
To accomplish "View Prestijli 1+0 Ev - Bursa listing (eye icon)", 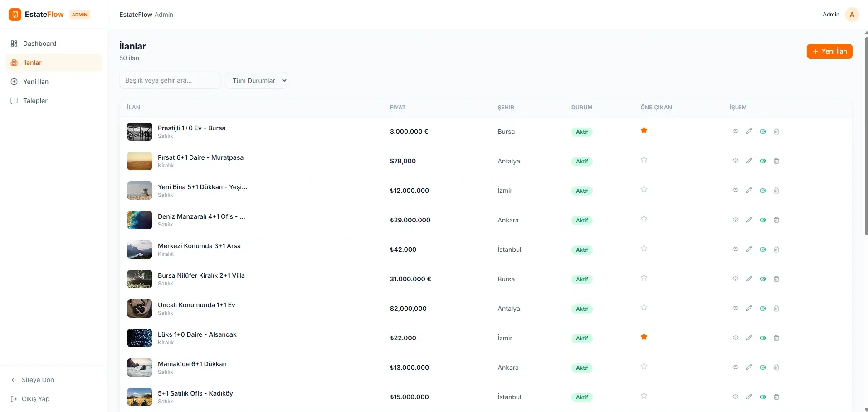I will pos(736,132).
